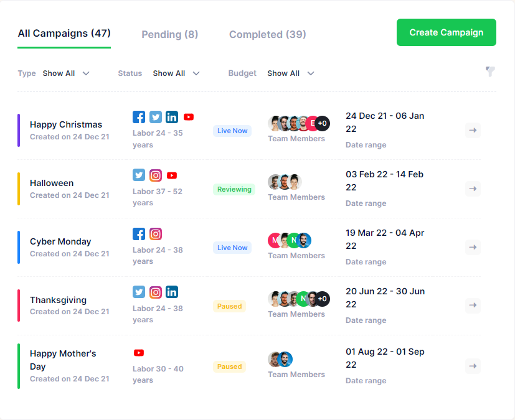Click the Reviewing status badge for Halloween

click(234, 189)
